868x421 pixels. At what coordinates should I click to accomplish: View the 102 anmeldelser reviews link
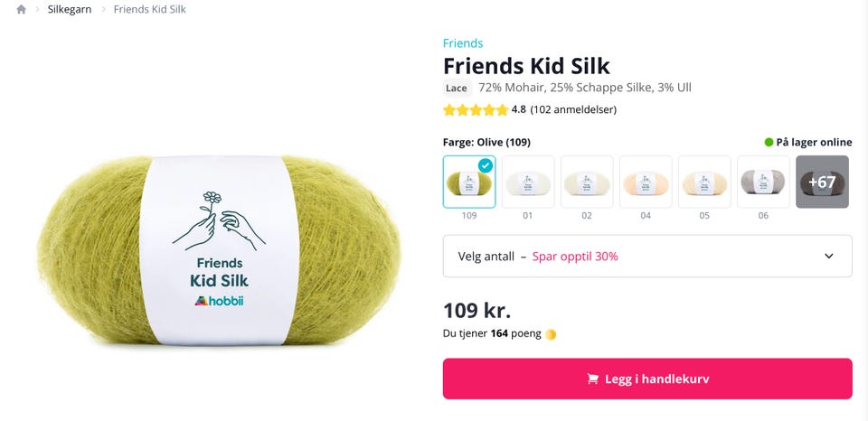(573, 109)
